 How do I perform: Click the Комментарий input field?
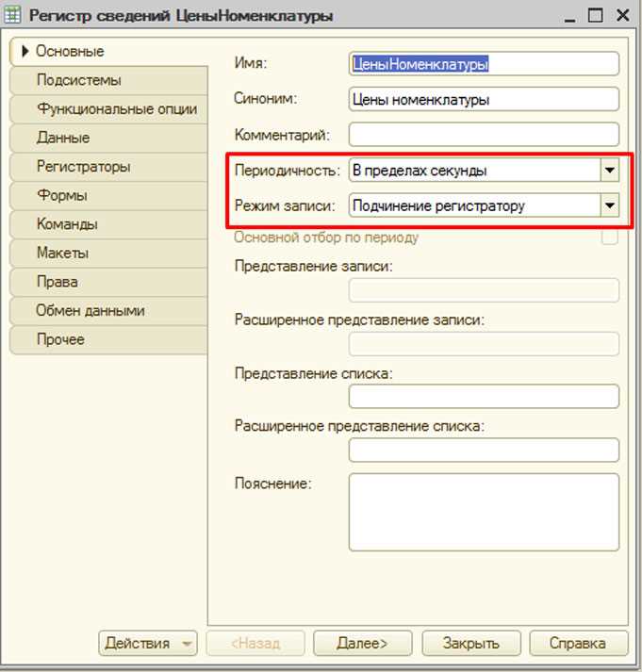(484, 135)
